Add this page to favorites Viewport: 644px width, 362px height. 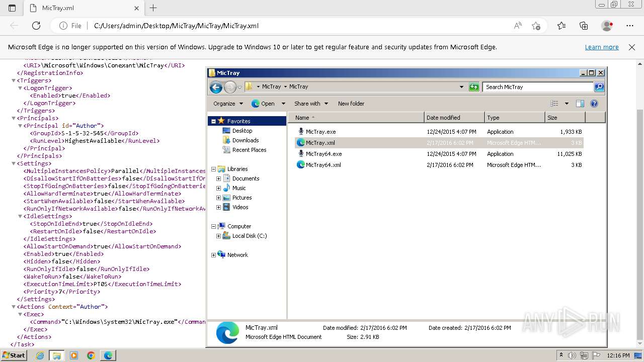pyautogui.click(x=536, y=26)
